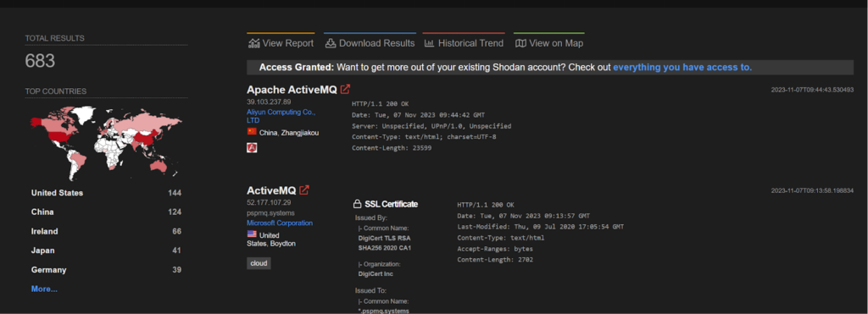Click the Historical Trend bar chart icon

point(429,43)
